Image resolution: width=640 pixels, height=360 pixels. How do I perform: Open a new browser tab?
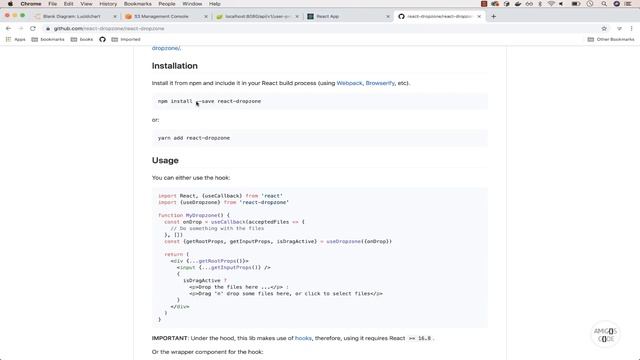[x=493, y=16]
